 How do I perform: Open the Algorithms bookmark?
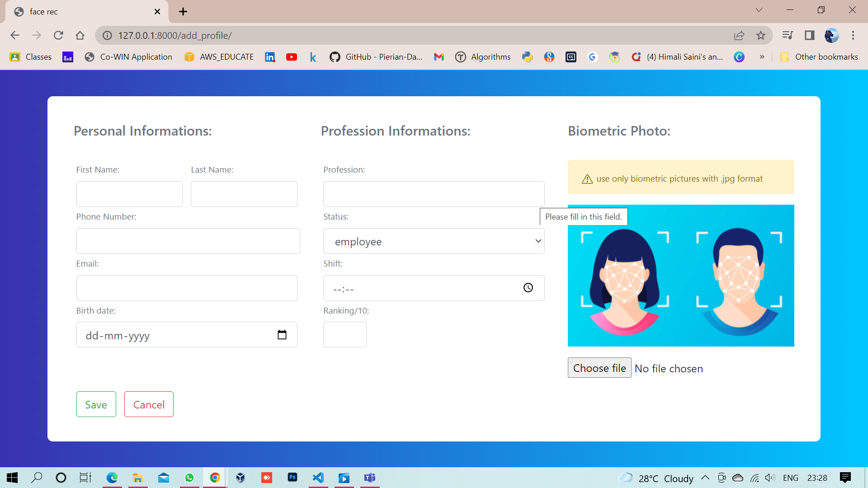[483, 57]
